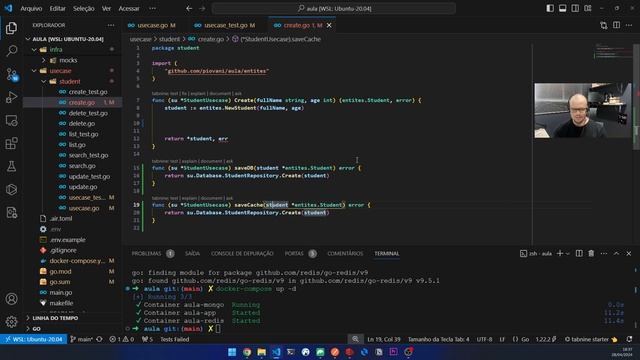Toggle the secondary side bar

tap(575, 8)
